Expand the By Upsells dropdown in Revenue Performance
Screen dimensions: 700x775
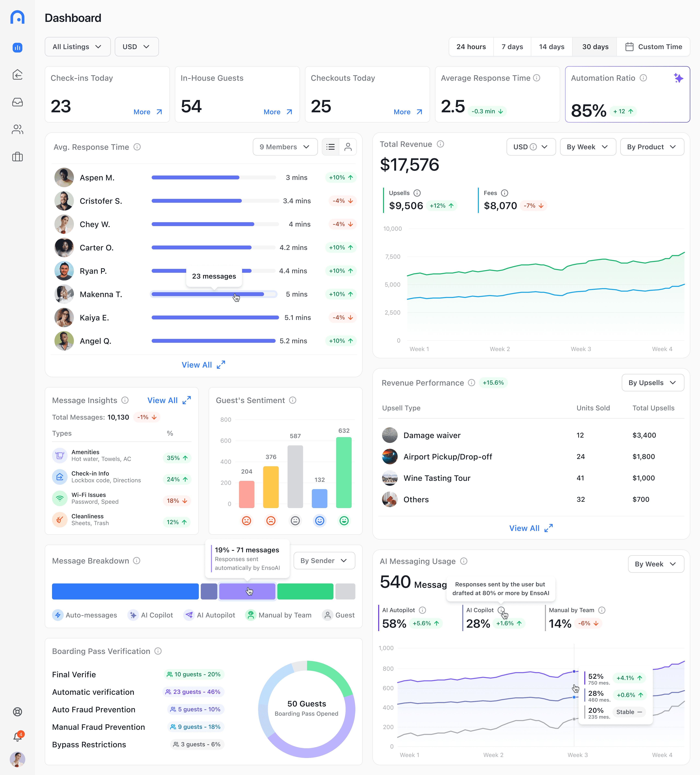tap(652, 382)
